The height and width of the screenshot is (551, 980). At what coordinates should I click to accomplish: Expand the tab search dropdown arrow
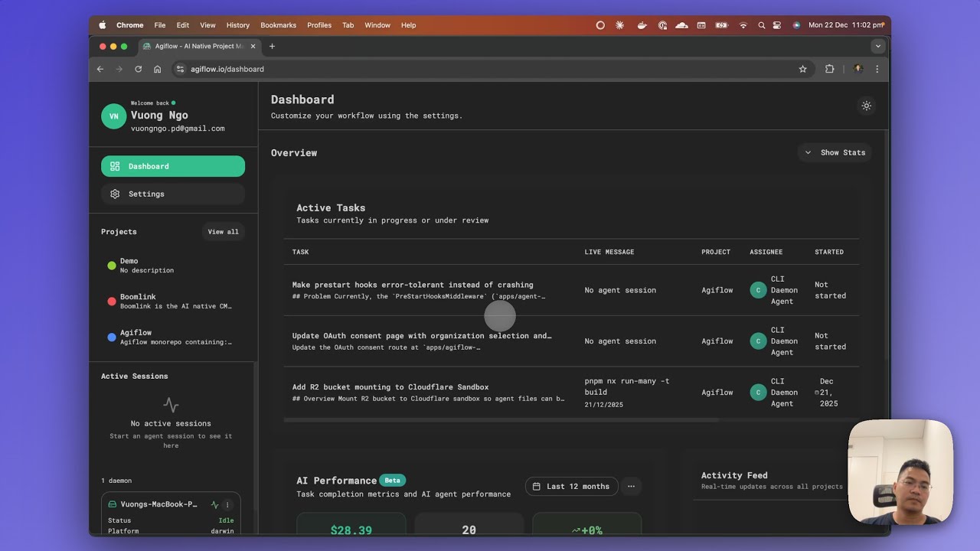pyautogui.click(x=878, y=46)
